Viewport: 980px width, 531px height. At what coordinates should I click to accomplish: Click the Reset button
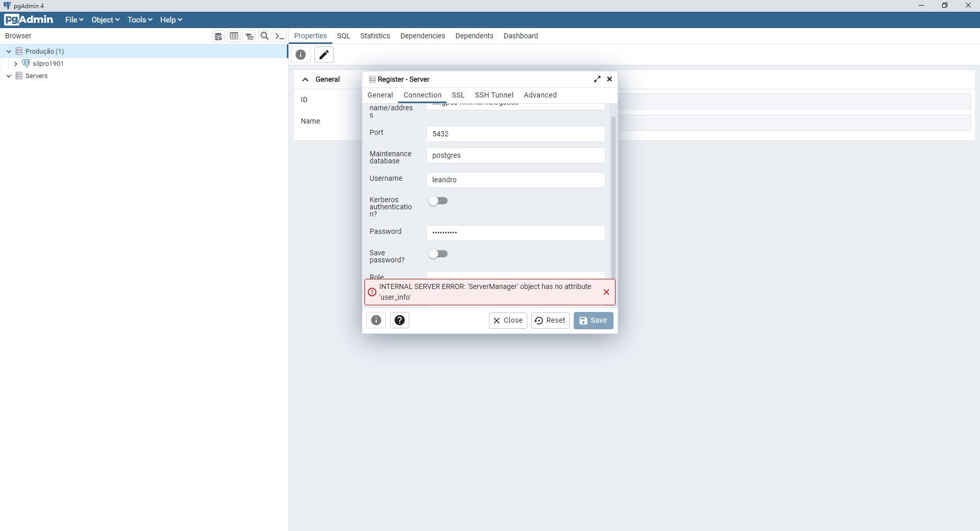[x=550, y=321]
